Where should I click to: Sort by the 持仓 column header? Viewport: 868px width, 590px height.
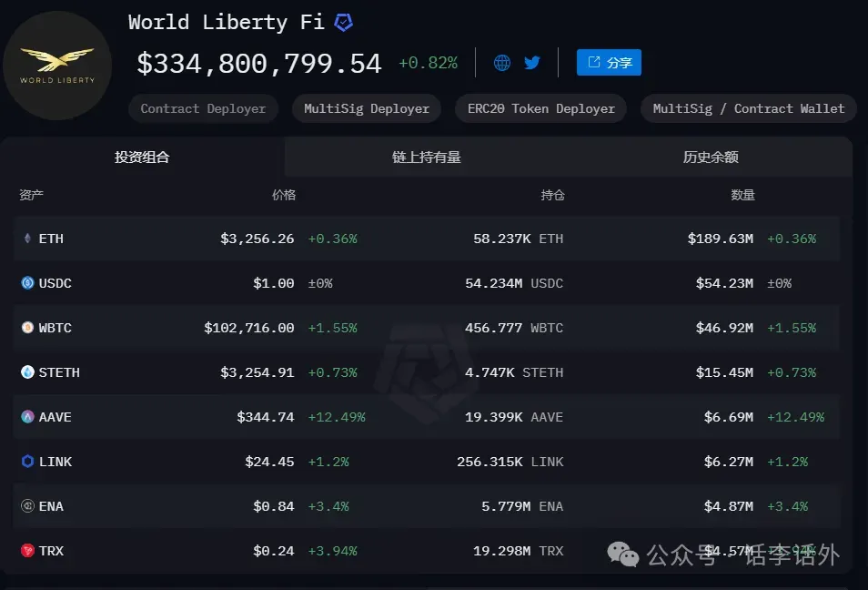(552, 195)
